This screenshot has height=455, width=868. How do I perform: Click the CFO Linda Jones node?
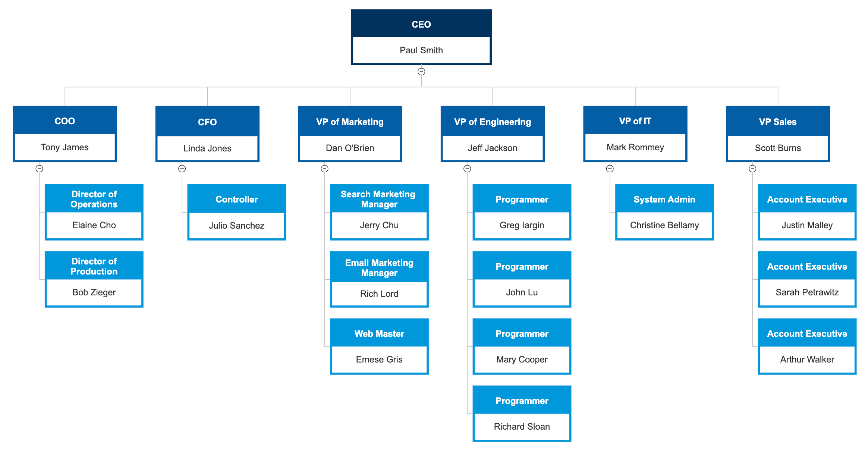tap(202, 120)
